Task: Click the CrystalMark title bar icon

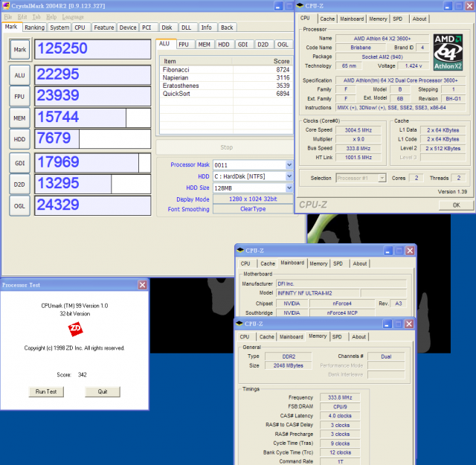Action: pyautogui.click(x=6, y=6)
